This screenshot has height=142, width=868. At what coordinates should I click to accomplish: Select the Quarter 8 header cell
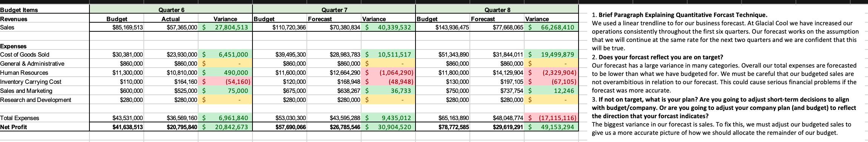[497, 10]
